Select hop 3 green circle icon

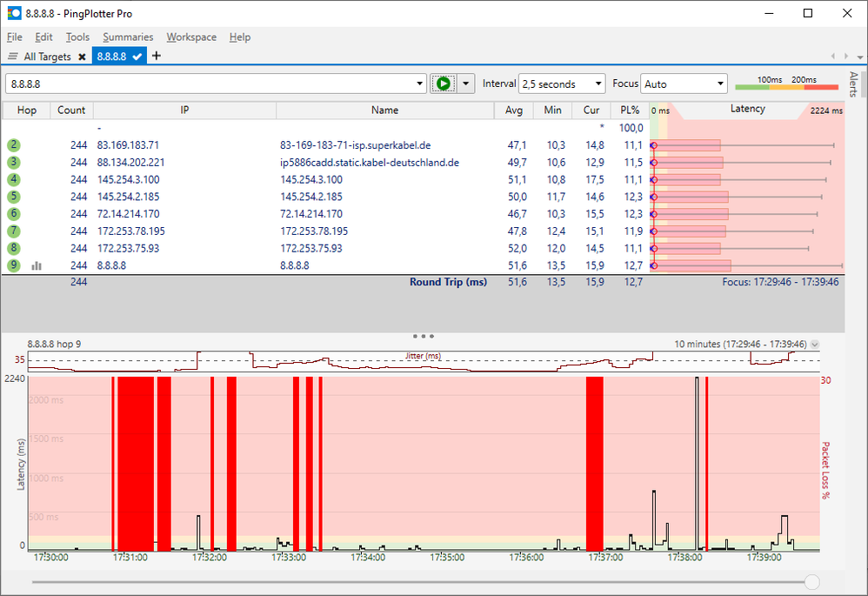[x=14, y=163]
